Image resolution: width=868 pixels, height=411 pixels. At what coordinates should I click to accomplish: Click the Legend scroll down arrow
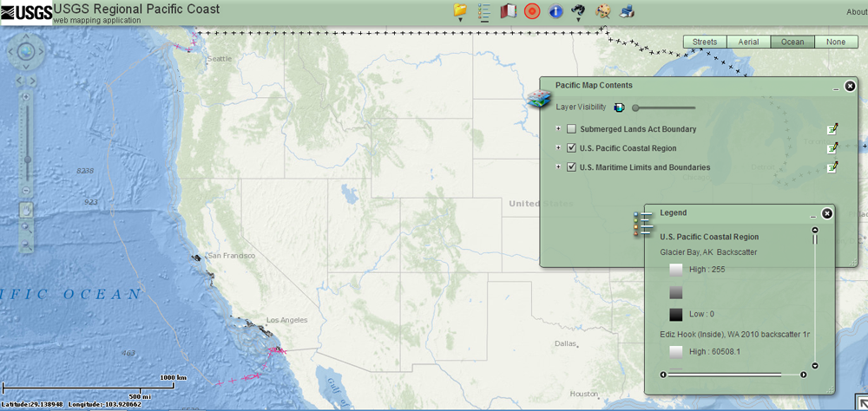click(x=815, y=366)
